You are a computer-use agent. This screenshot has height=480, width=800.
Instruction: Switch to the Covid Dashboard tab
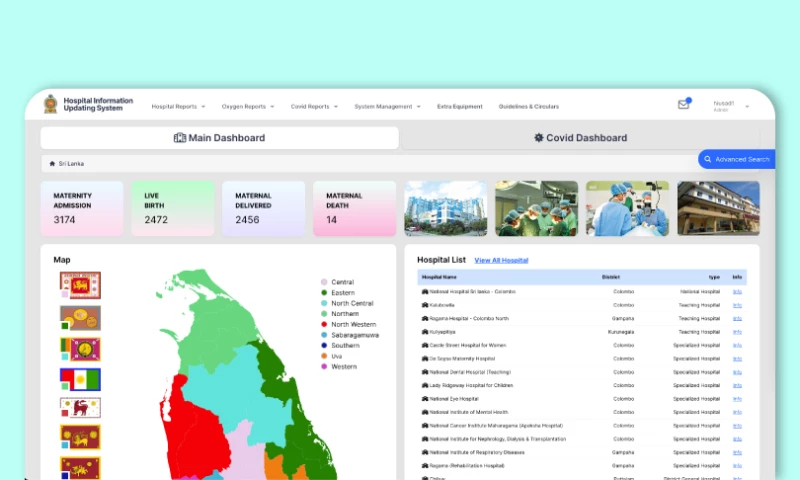pos(580,138)
